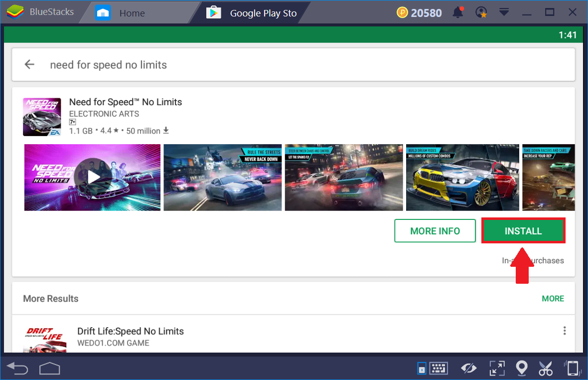Play the Need for Speed trailer video
The height and width of the screenshot is (380, 588).
pyautogui.click(x=92, y=178)
